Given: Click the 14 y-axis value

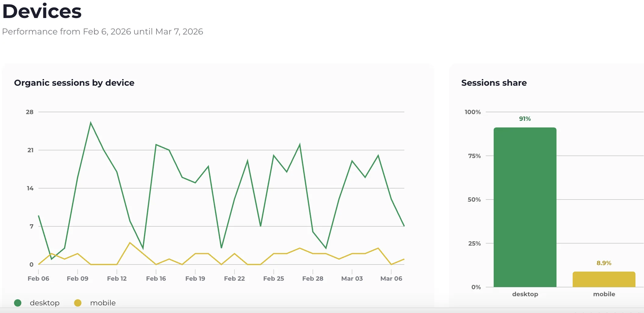Looking at the screenshot, I should point(30,188).
